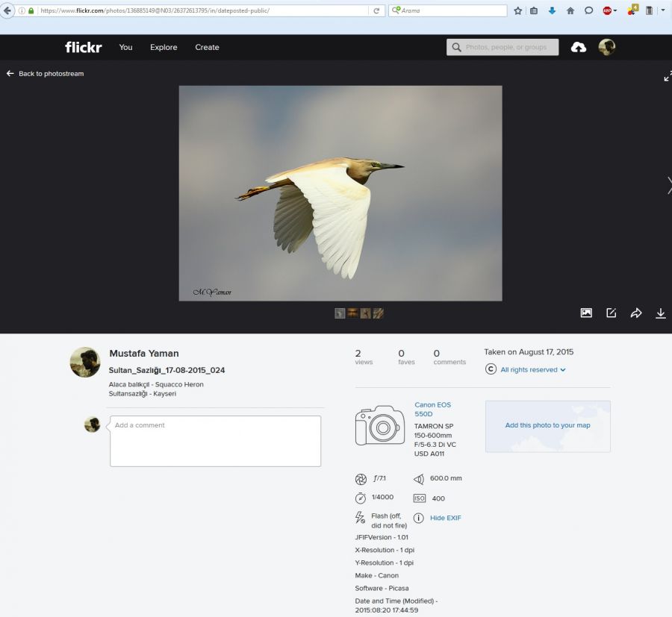The image size is (672, 617).
Task: Open the Explore menu item
Action: click(164, 47)
